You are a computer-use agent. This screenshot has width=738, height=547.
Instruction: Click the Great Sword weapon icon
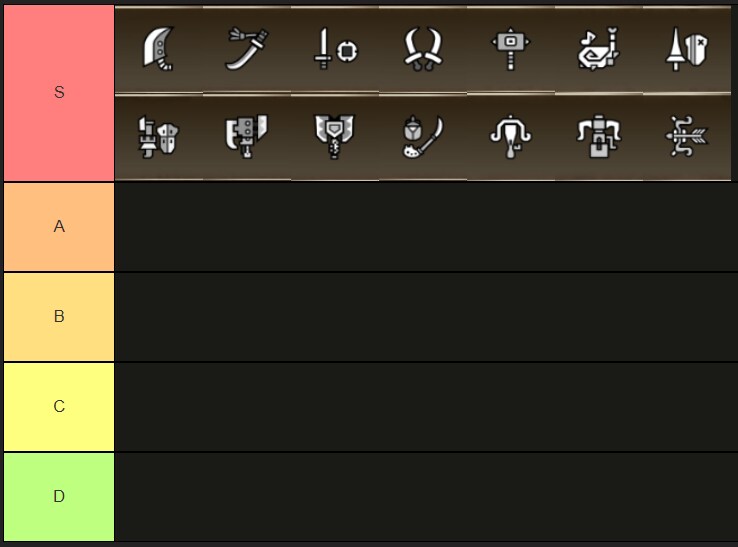[159, 49]
